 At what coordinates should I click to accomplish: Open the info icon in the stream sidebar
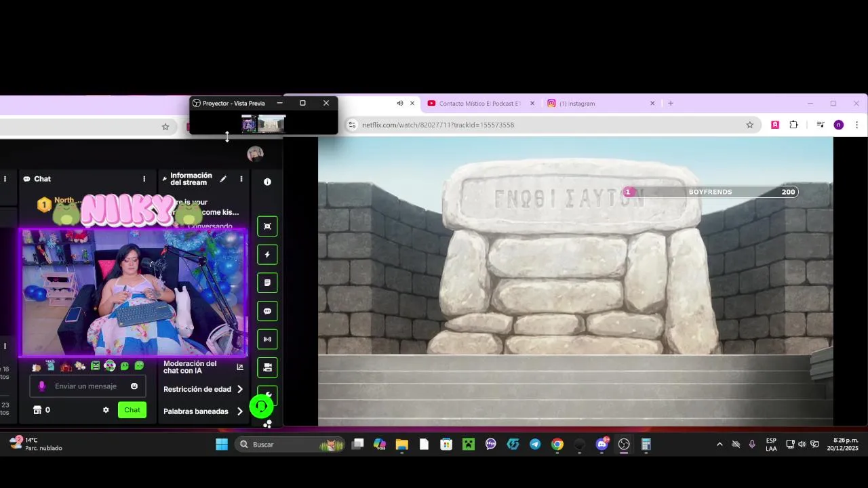pos(267,182)
